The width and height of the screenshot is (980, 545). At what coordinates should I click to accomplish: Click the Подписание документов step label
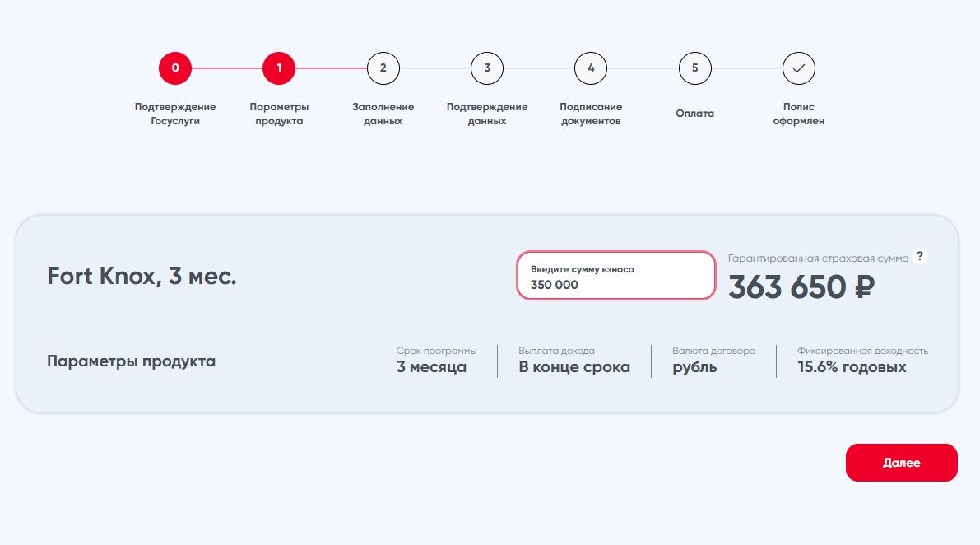click(x=591, y=114)
